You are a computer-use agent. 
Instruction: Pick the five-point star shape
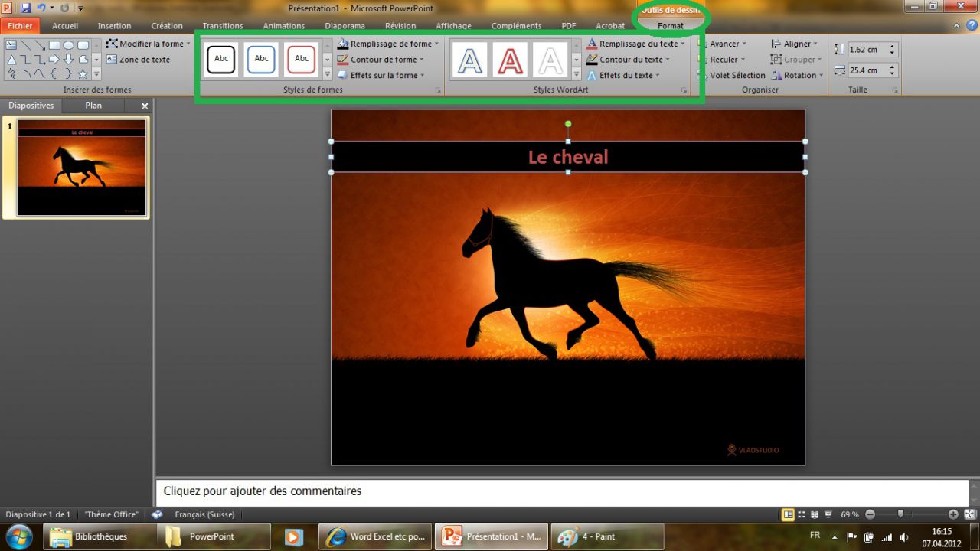[83, 74]
